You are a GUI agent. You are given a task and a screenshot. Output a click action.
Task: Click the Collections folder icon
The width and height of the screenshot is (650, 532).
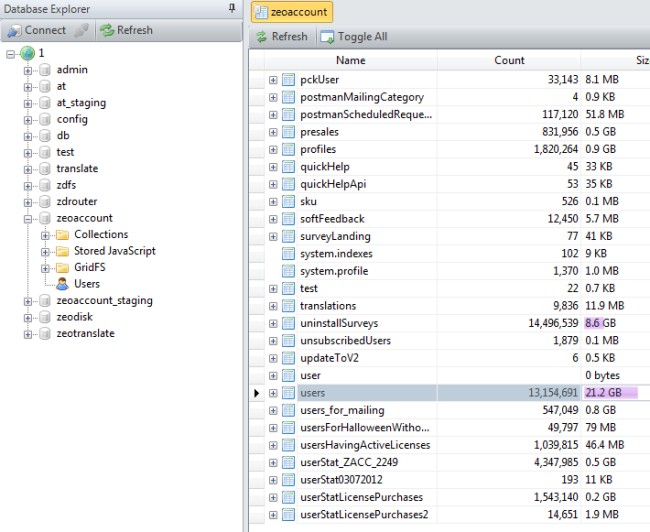point(62,235)
